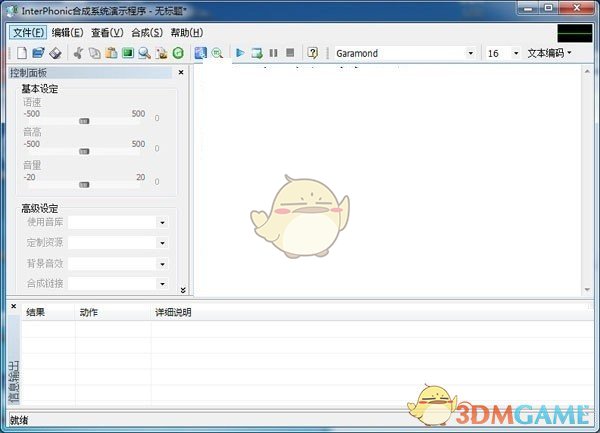This screenshot has width=600, height=433.
Task: Click the green rectangle toolbar icon
Action: [128, 53]
